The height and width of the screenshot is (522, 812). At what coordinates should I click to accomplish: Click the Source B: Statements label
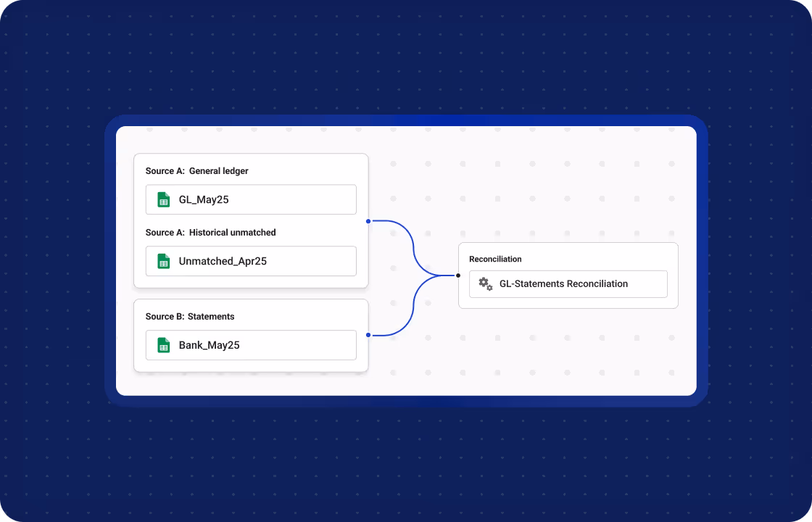[190, 316]
